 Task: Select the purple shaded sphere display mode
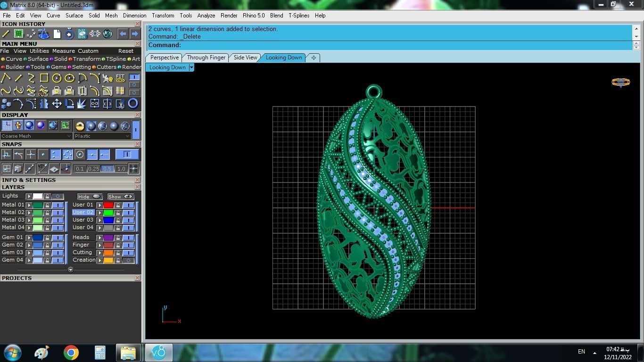pyautogui.click(x=41, y=125)
